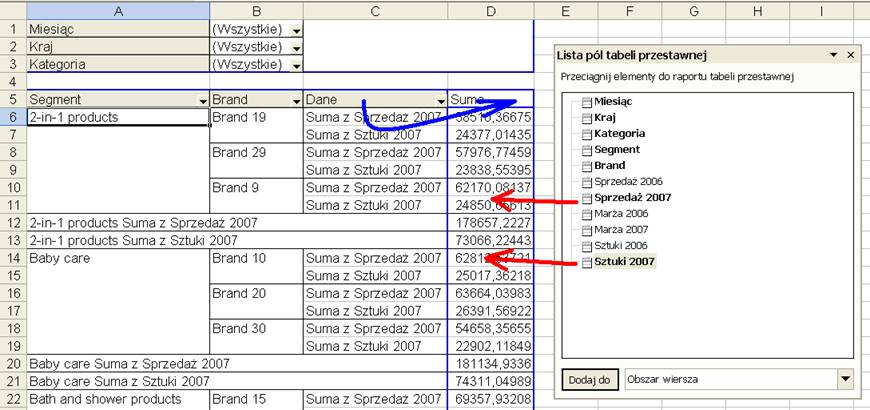Screen dimensions: 870x410
Task: Click the Sztuki 2006 field icon
Action: [x=588, y=246]
